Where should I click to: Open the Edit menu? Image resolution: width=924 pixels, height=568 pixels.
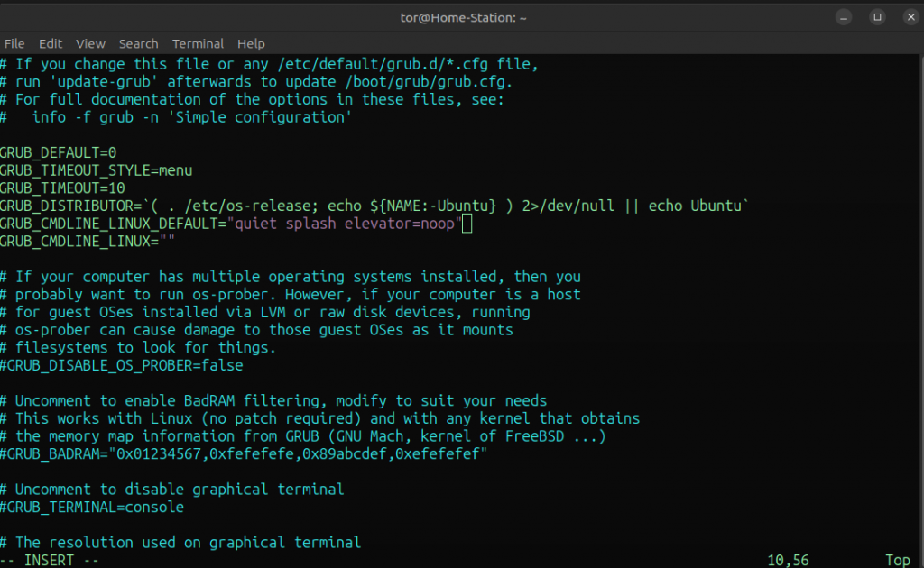(x=51, y=43)
